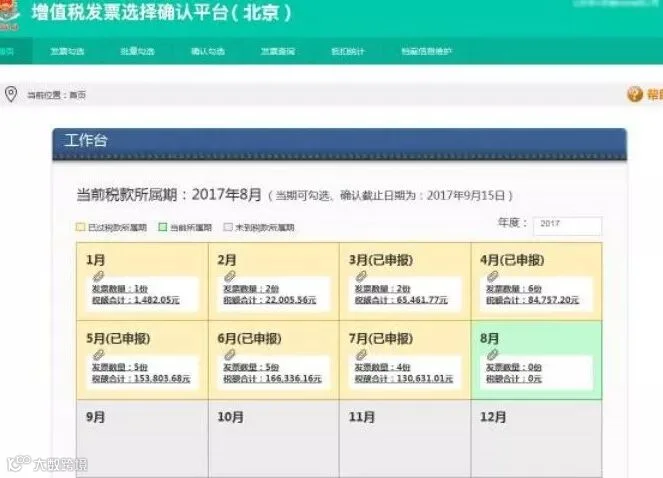
Task: Click 6月 link 发票数量 5份
Action: tap(251, 367)
